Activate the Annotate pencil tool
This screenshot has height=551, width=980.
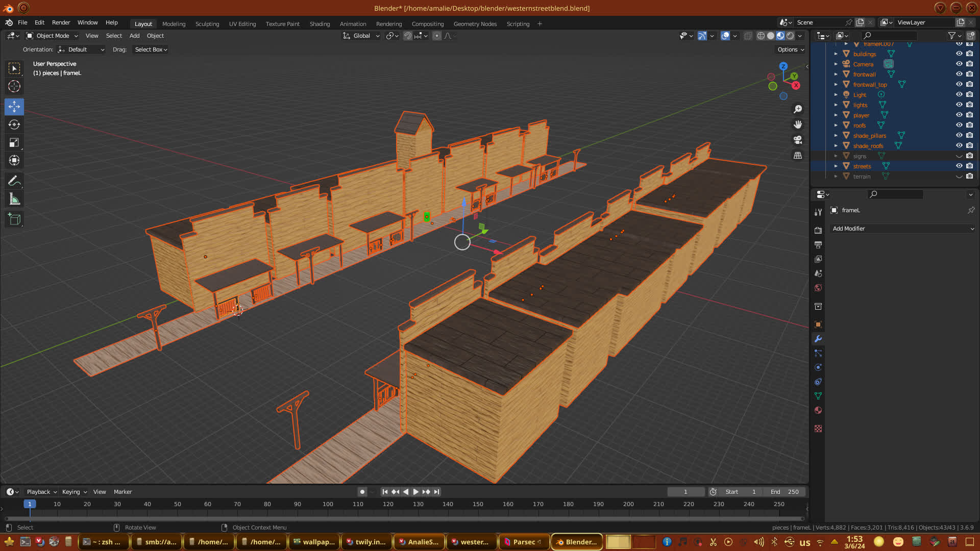(x=14, y=181)
